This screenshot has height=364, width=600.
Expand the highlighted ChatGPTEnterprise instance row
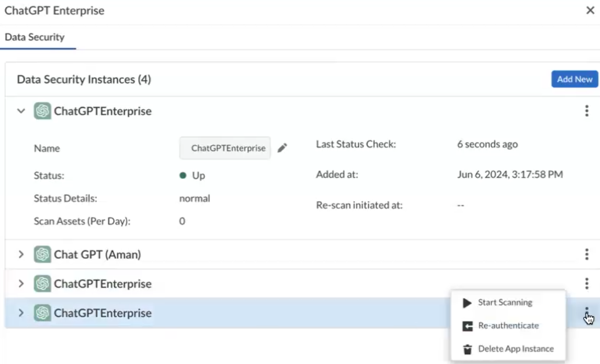21,313
